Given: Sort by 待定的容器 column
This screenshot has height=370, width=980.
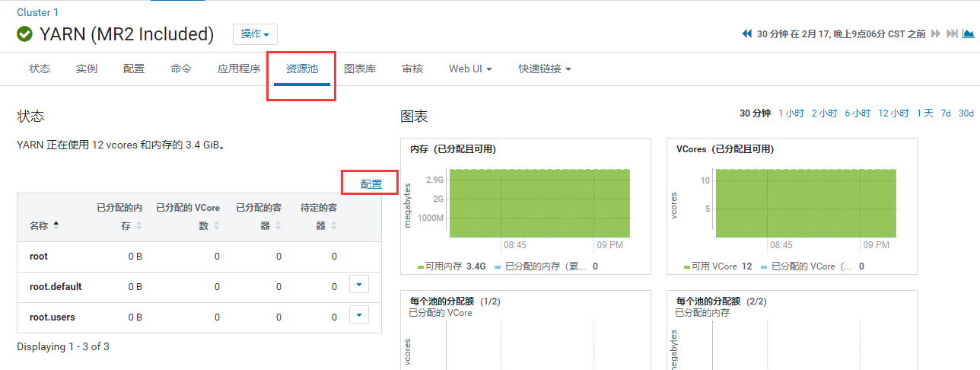Looking at the screenshot, I should click(x=333, y=226).
